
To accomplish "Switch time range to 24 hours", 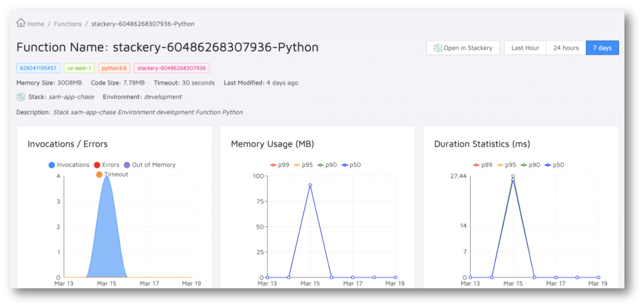I will 566,48.
